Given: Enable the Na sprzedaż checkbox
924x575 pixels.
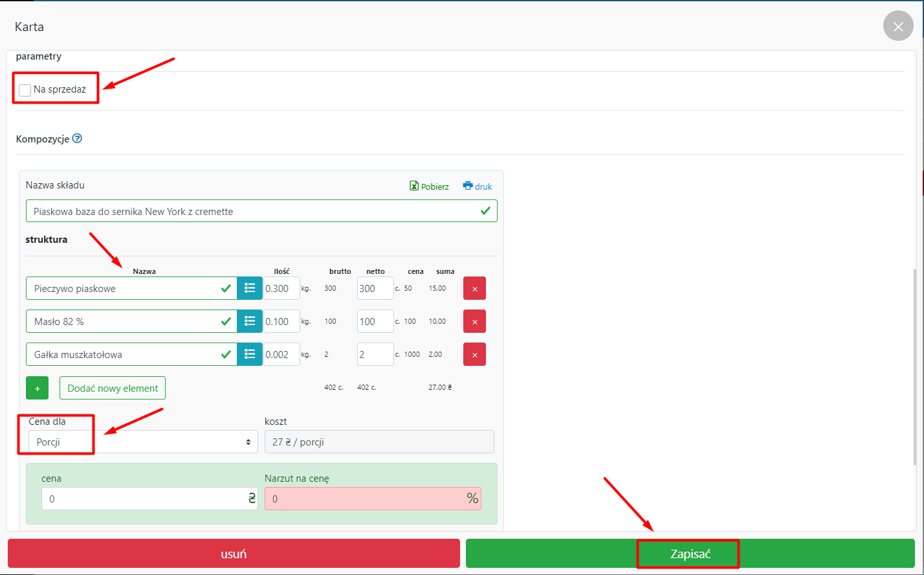Looking at the screenshot, I should tap(25, 90).
